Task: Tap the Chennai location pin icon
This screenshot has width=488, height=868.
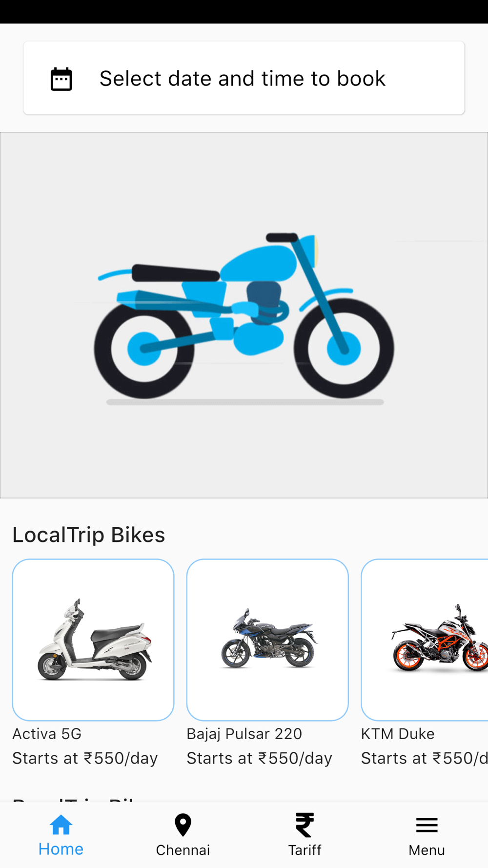Action: [183, 825]
